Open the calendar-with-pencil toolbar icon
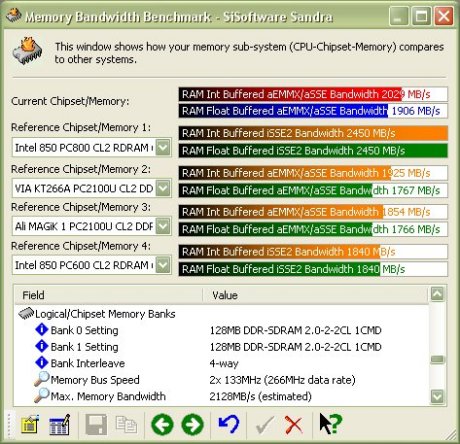 [x=60, y=424]
